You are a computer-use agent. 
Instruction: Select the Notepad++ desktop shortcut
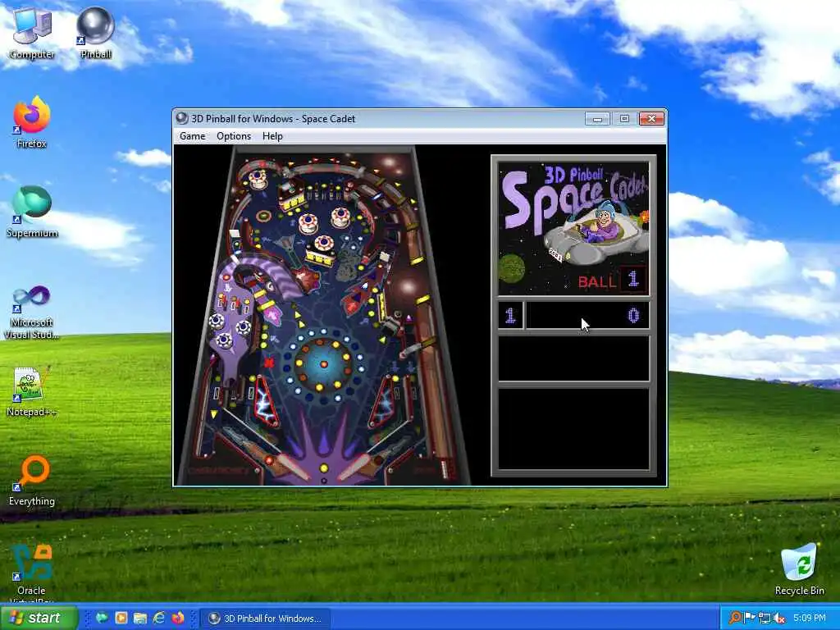(x=32, y=391)
